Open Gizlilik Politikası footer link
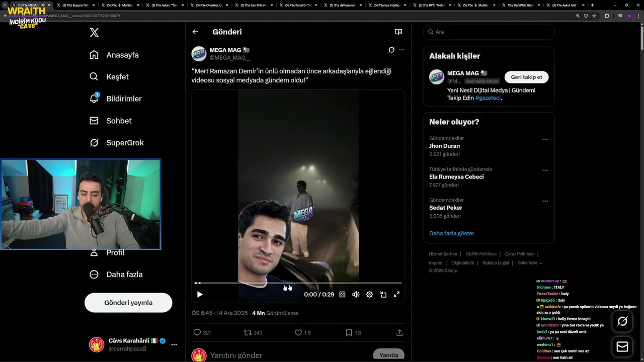The height and width of the screenshot is (362, 644). (481, 254)
